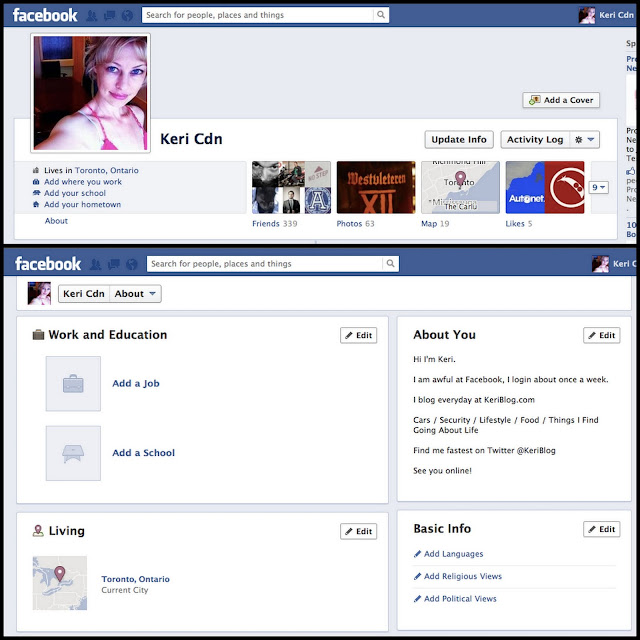Image resolution: width=640 pixels, height=640 pixels.
Task: Click the text 'Find me fastest on Twitter @KeriBlog'
Action: point(484,451)
